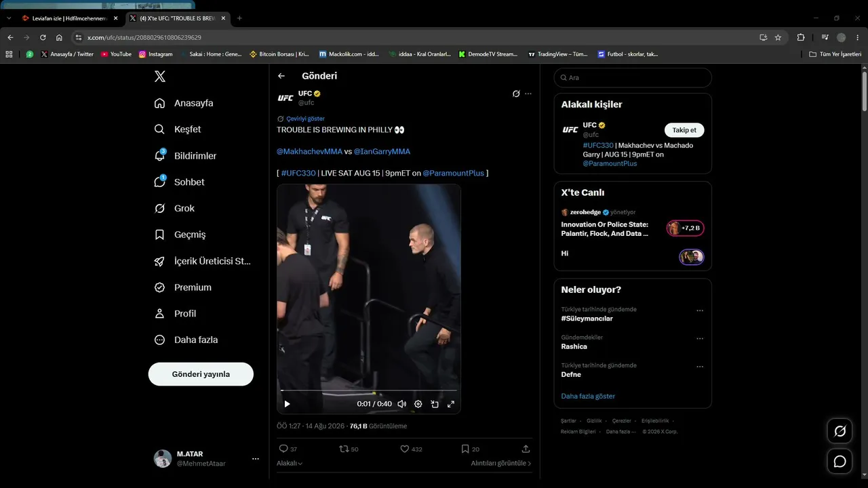Screen dimensions: 868x488
Task: Open options for Rashica trend
Action: (700, 338)
